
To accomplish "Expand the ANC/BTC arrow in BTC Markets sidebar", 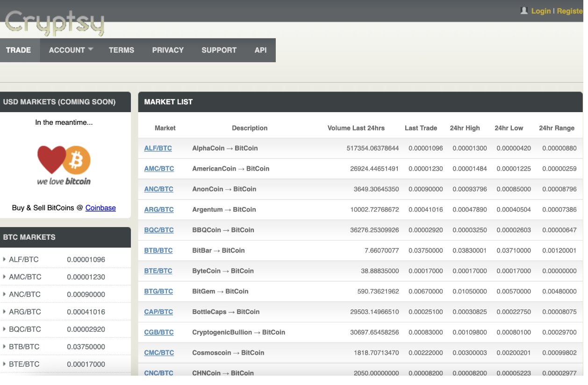I will point(4,294).
